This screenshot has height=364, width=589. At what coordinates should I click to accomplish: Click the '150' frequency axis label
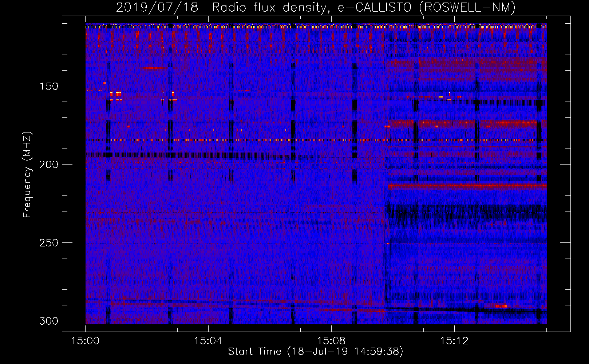point(49,86)
